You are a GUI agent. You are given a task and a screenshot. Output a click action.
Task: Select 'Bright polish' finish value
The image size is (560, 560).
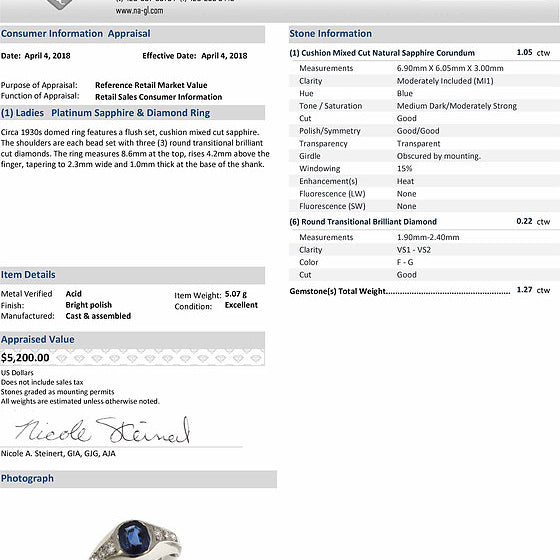pos(89,305)
